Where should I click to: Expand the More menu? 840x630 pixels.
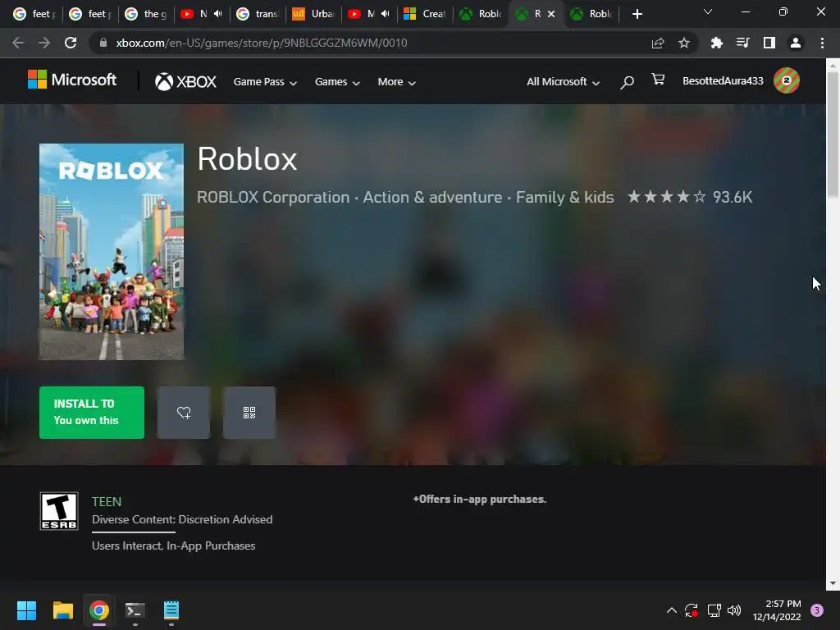coord(396,82)
